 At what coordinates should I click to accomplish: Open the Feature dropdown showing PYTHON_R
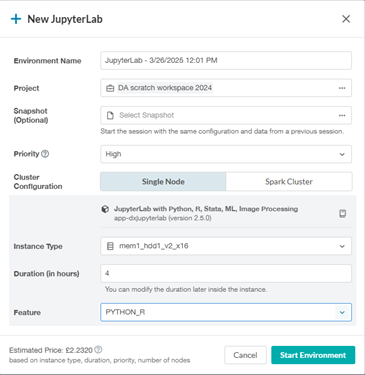point(226,312)
